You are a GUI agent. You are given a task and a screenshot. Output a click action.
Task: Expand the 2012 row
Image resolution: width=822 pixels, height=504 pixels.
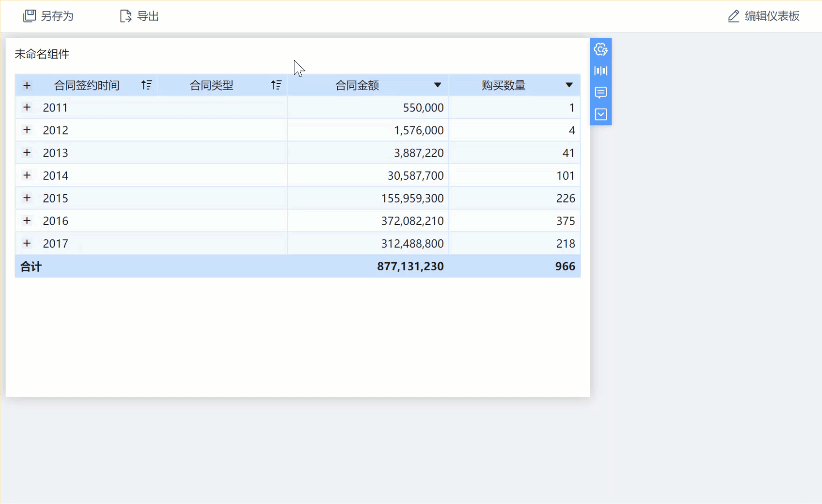point(27,130)
